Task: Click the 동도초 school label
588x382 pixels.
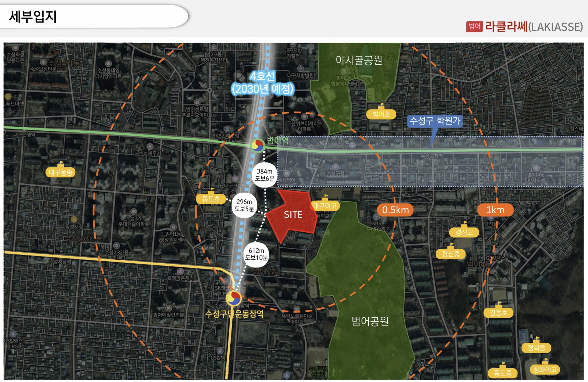Action: 211,199
